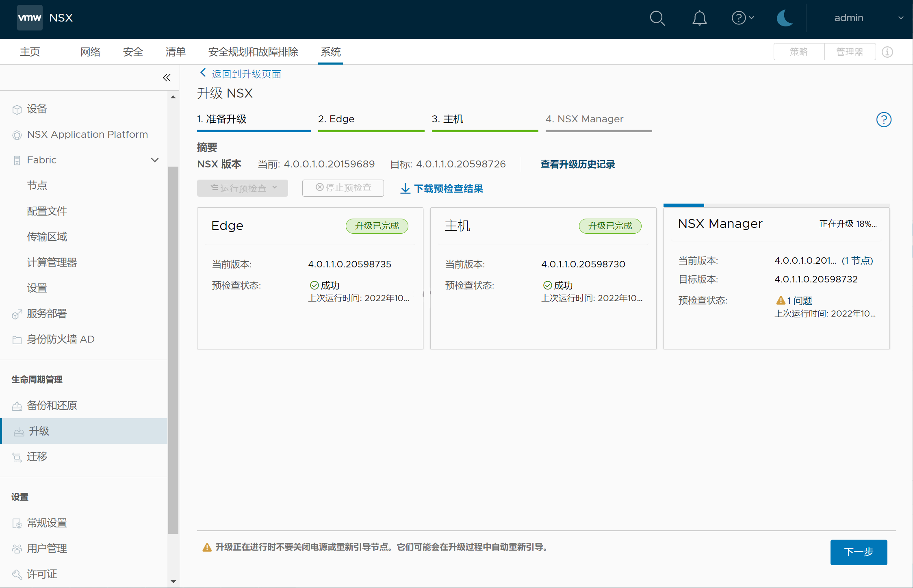Click the 服务部署 icon

tap(17, 315)
